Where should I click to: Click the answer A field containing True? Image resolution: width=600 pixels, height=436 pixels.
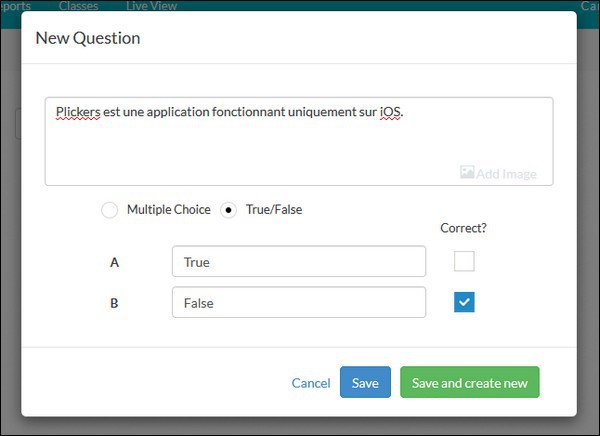coord(298,262)
